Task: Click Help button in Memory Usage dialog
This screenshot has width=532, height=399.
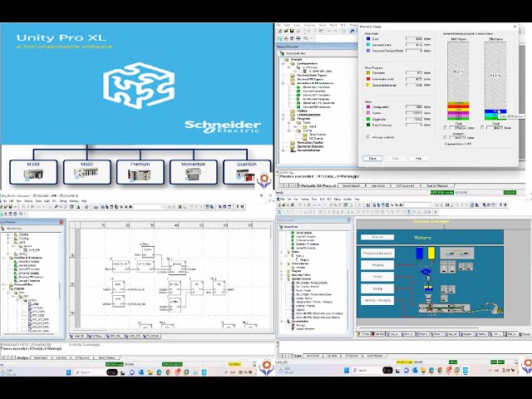Action: point(418,159)
